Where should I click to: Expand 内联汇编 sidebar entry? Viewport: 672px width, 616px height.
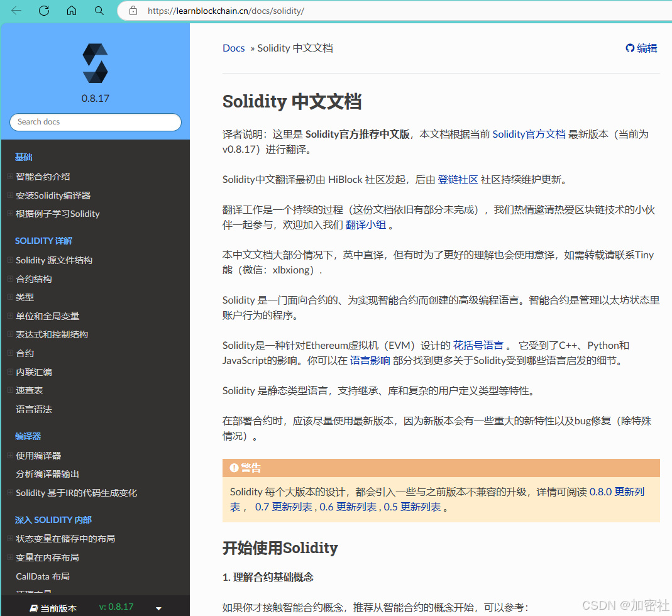[x=10, y=371]
